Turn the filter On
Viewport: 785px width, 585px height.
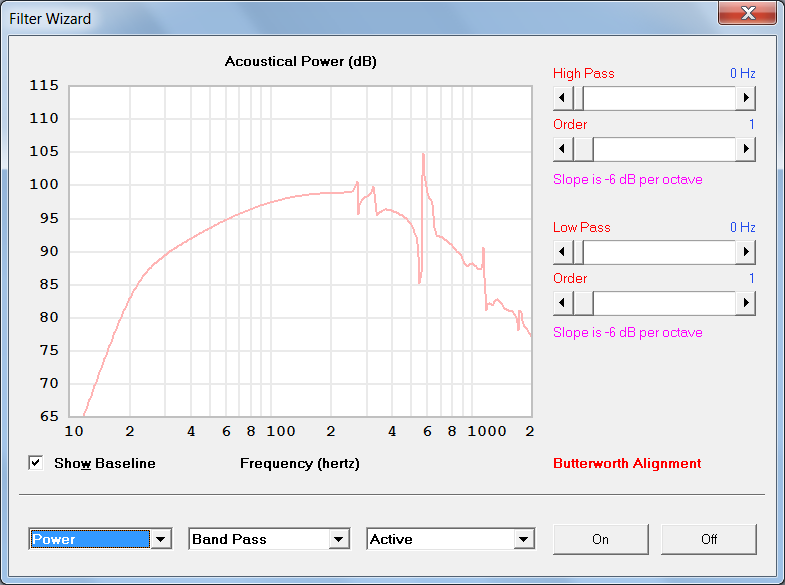click(x=600, y=539)
